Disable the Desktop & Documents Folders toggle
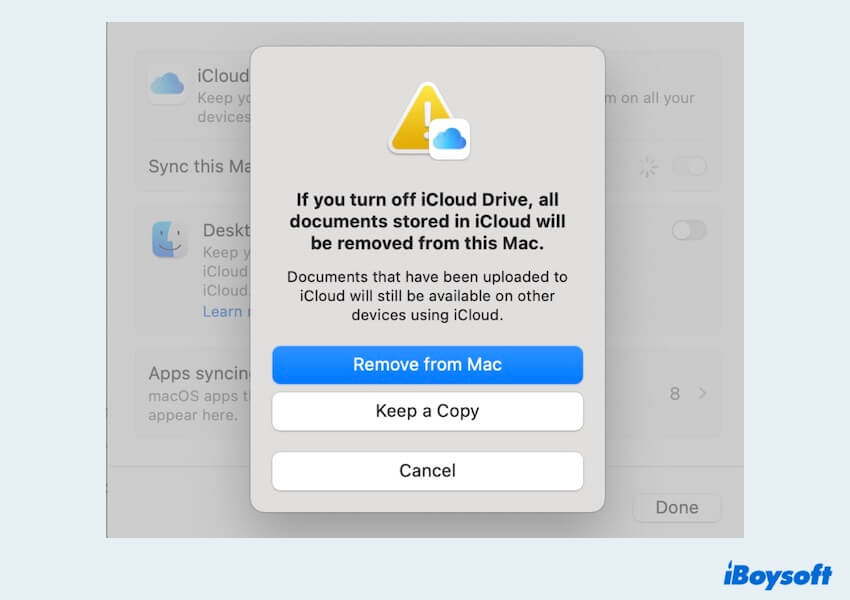850x600 pixels. [688, 230]
